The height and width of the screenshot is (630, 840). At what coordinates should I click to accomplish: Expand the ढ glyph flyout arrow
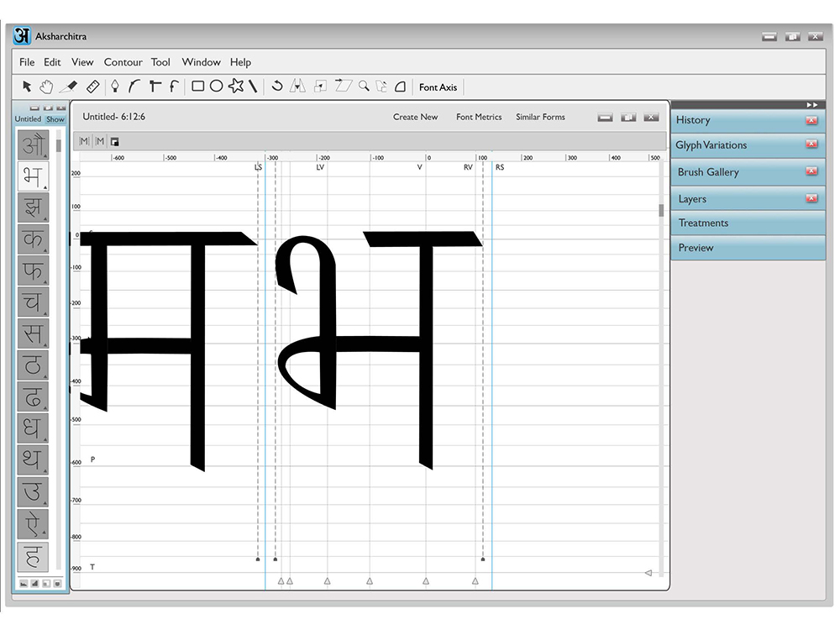click(x=45, y=408)
